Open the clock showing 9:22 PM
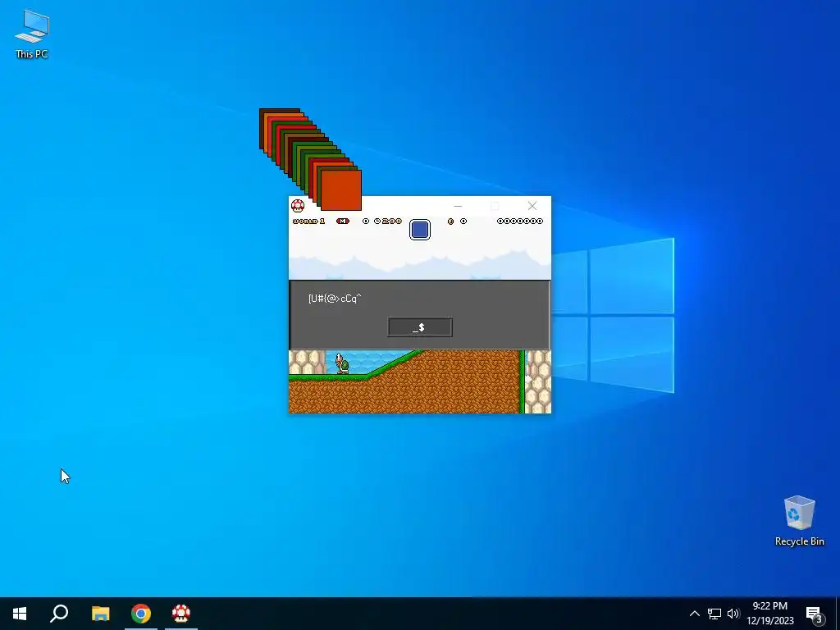Screen dimensions: 840x630 click(770, 614)
